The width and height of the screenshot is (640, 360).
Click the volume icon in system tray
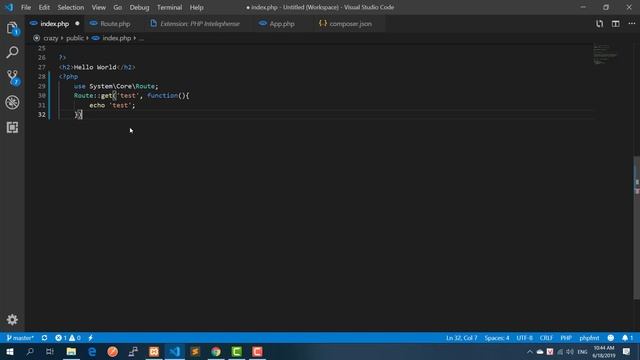pos(570,351)
